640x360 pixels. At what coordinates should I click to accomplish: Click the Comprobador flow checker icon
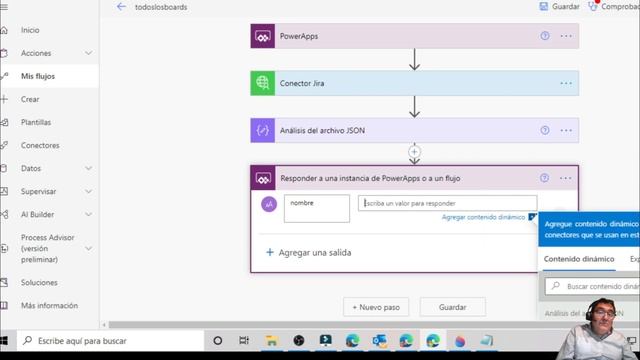593,6
